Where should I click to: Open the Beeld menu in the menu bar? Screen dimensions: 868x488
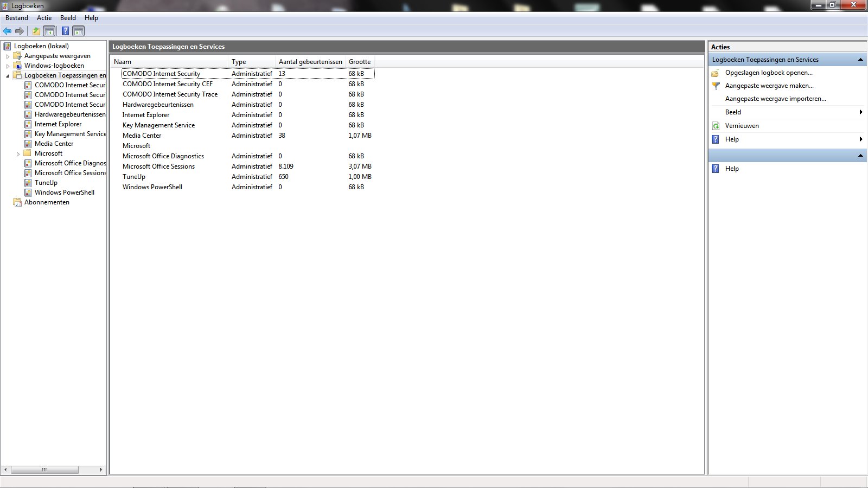click(68, 18)
